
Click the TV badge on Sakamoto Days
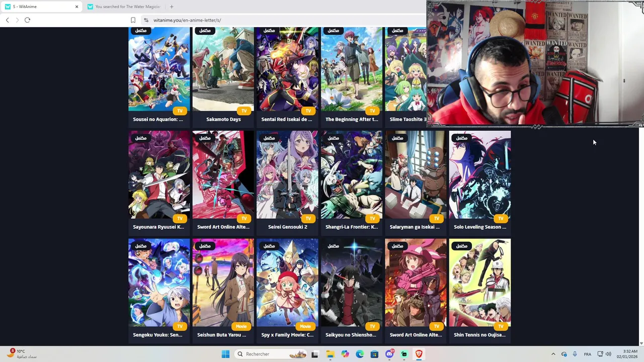[x=244, y=111]
